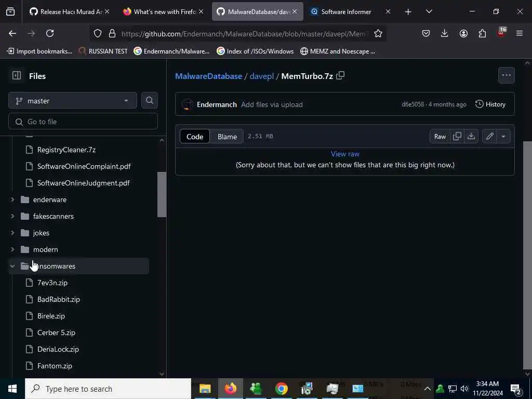Click the pencil edit file icon
Screen dimensions: 532x399
489,137
